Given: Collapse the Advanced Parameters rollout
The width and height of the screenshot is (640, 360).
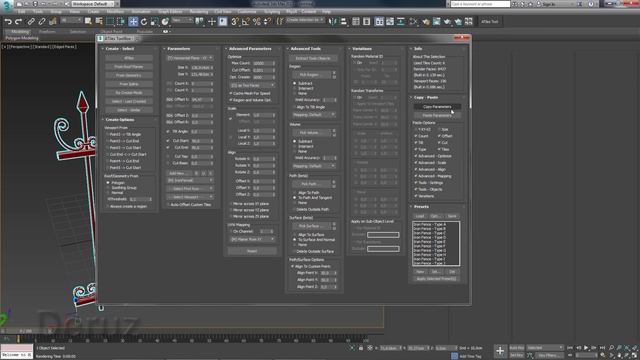Looking at the screenshot, I should tap(250, 49).
